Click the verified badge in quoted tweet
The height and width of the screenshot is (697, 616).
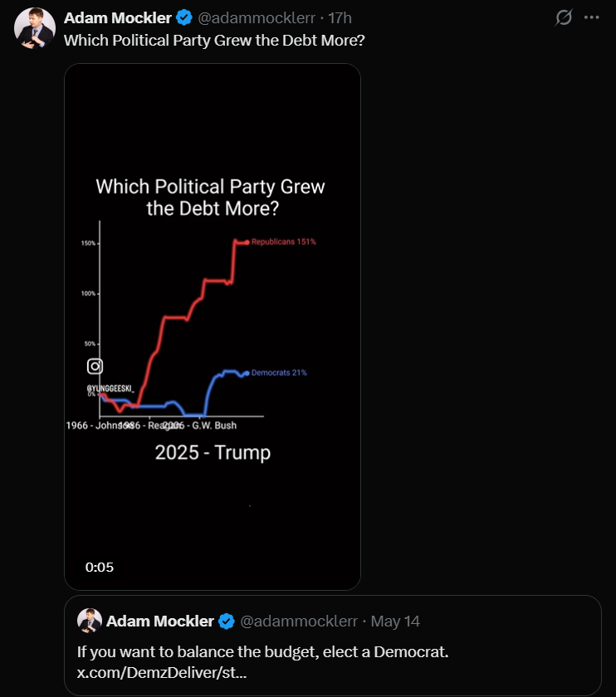pyautogui.click(x=227, y=621)
